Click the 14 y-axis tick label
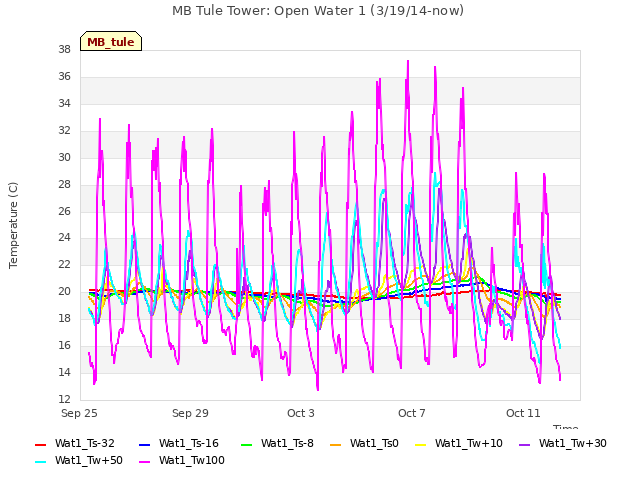 (x=64, y=372)
